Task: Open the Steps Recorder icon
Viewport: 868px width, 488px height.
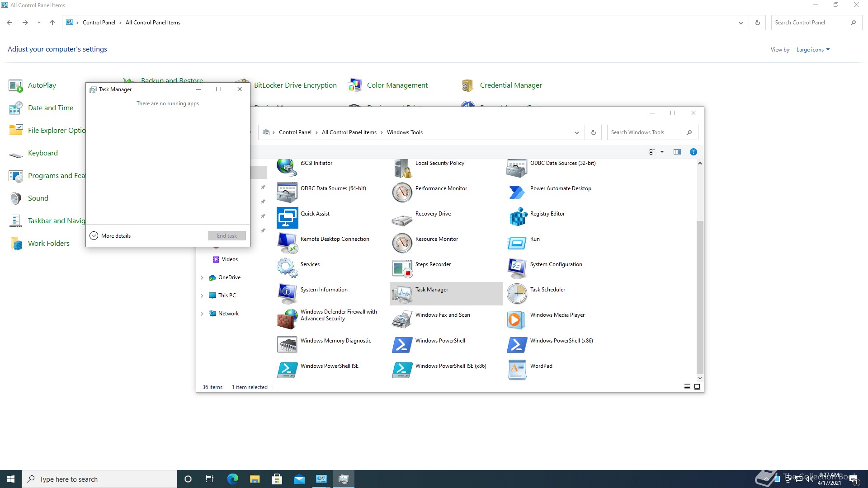Action: 402,268
